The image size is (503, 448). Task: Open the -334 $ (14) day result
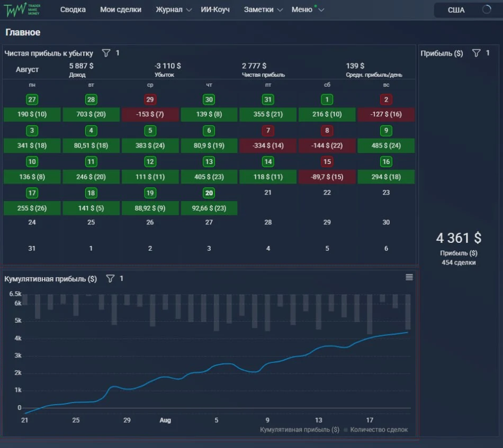click(268, 145)
